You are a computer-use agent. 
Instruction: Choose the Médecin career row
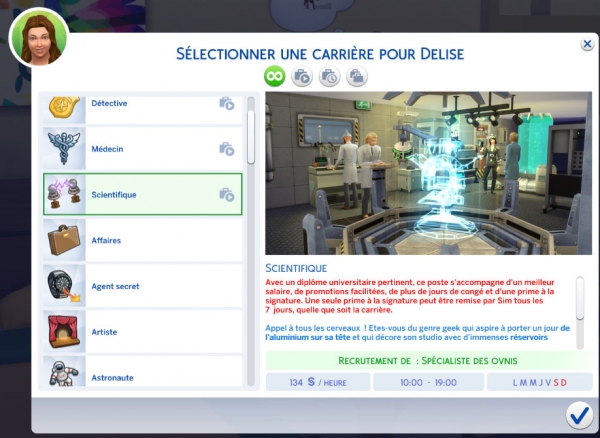click(143, 149)
